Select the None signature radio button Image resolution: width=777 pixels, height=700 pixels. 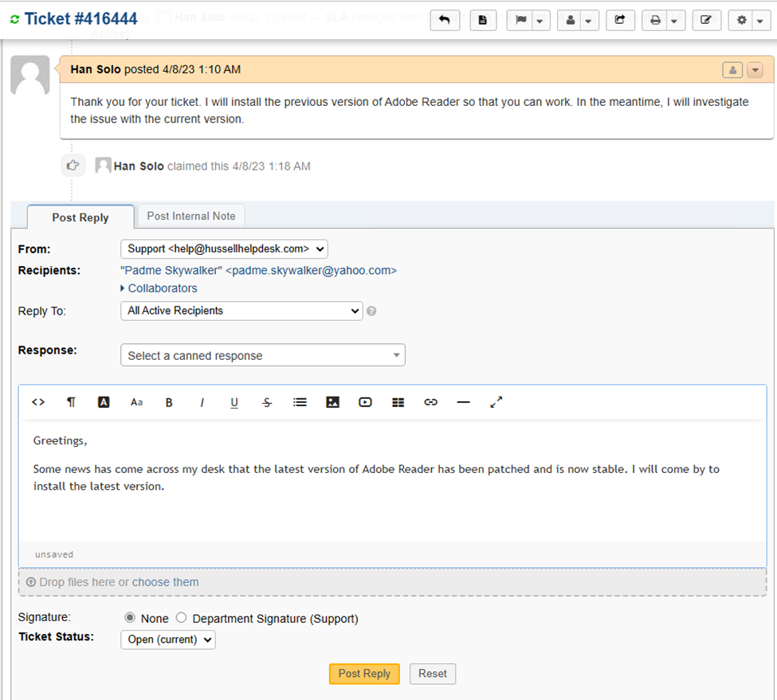click(128, 618)
